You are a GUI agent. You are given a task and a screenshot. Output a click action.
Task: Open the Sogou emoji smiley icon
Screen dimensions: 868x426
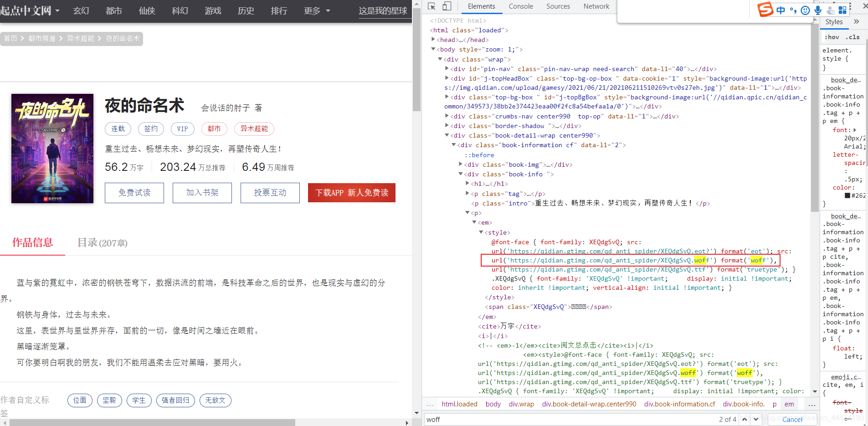tap(806, 10)
